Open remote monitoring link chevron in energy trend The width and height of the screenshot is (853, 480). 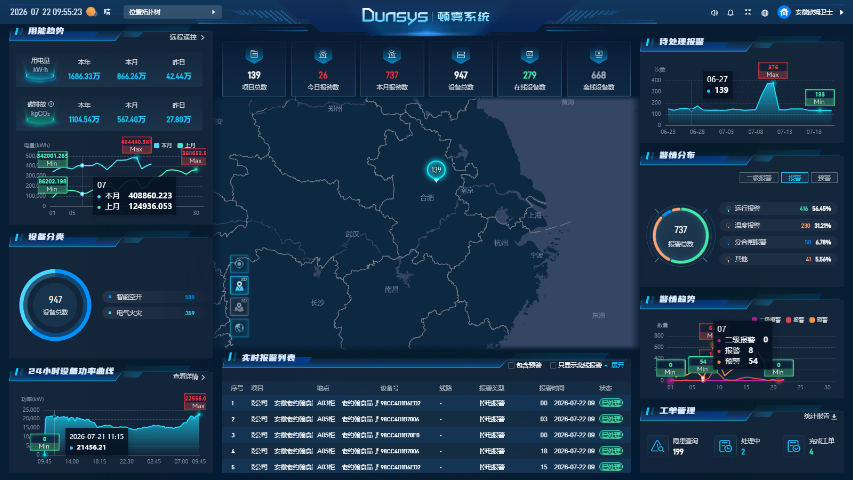point(202,38)
